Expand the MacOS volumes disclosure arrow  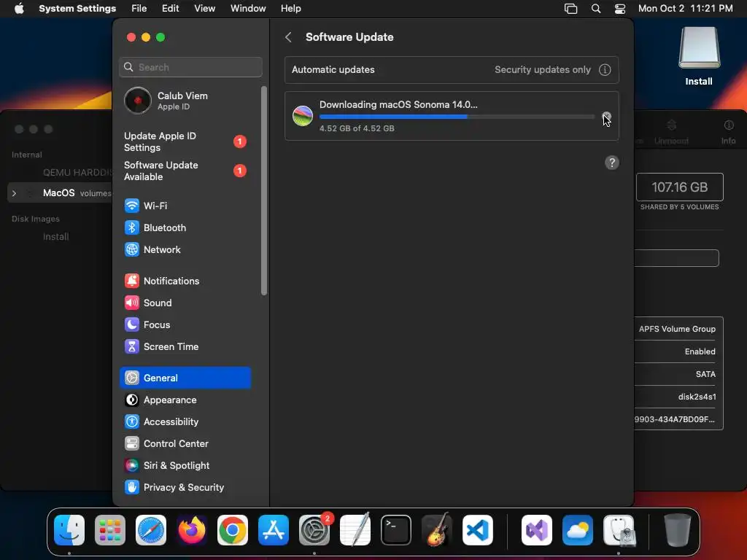15,193
